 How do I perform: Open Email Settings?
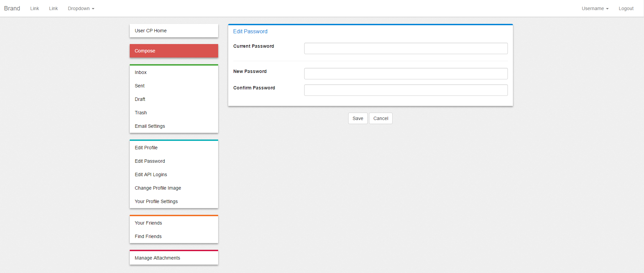click(174, 126)
